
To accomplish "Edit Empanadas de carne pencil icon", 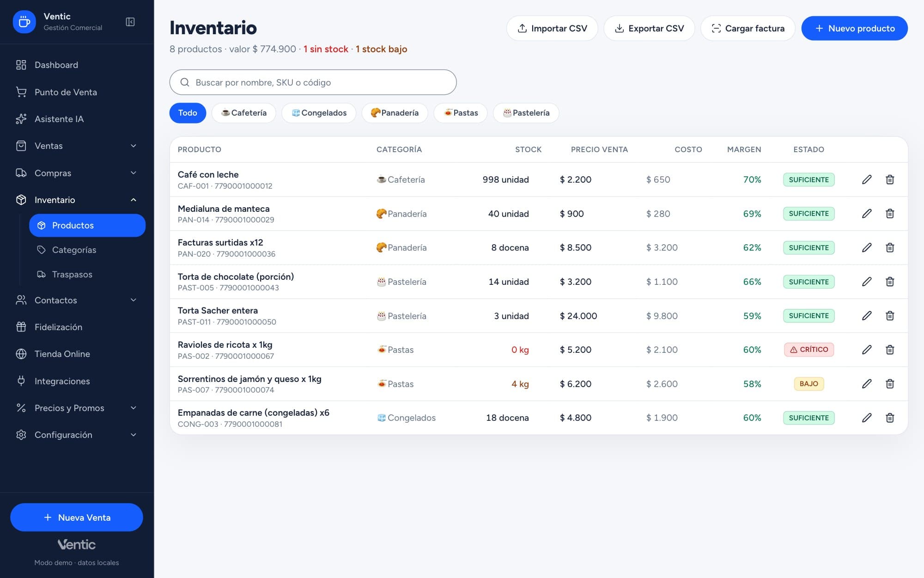I will 867,418.
